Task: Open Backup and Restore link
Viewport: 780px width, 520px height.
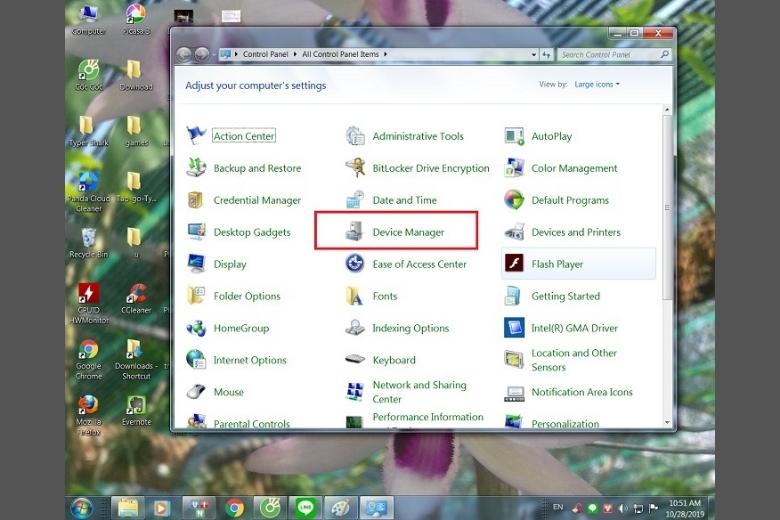Action: pos(256,168)
